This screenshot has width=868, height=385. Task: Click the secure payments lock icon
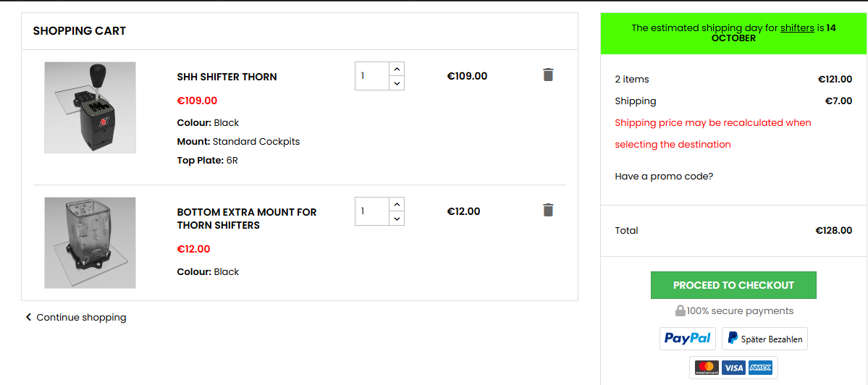(x=680, y=310)
